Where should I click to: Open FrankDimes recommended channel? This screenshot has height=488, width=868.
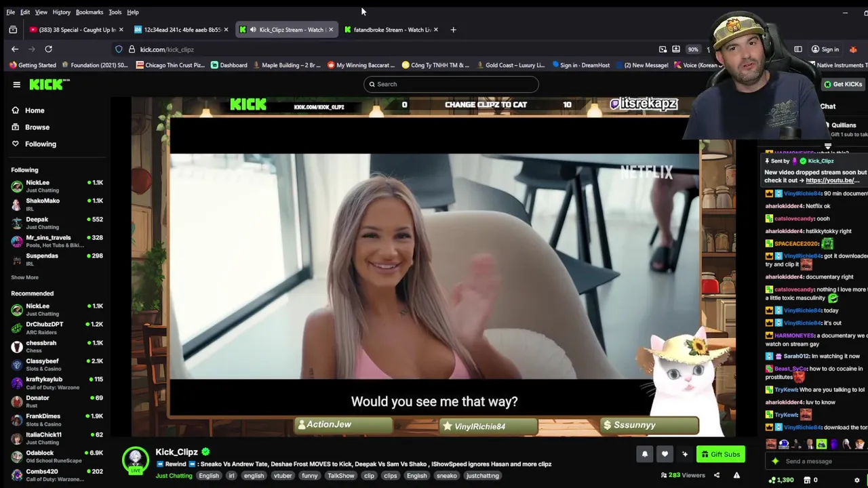[x=57, y=420]
